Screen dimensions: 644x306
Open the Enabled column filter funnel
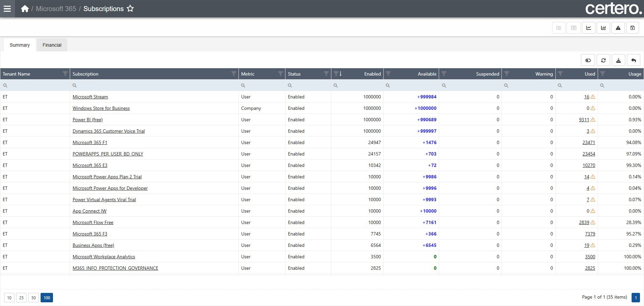(336, 74)
